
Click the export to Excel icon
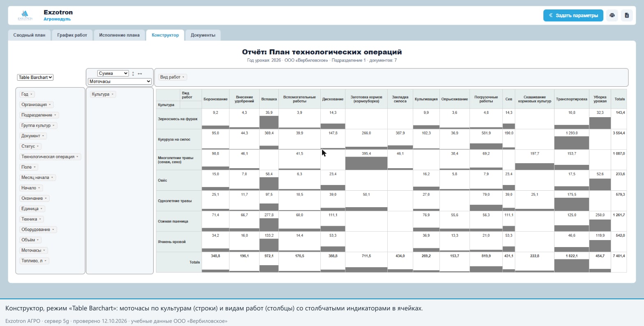[627, 16]
